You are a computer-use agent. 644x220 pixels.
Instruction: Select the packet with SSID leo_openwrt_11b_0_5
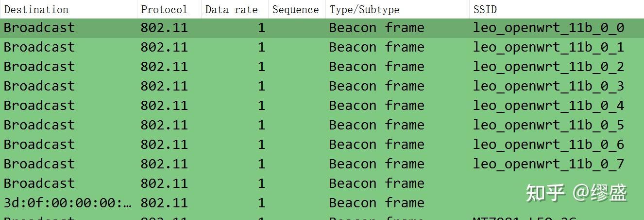point(322,125)
